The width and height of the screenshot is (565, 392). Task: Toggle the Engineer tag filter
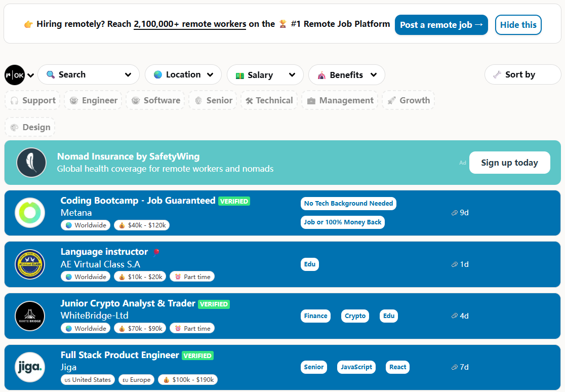click(x=94, y=100)
